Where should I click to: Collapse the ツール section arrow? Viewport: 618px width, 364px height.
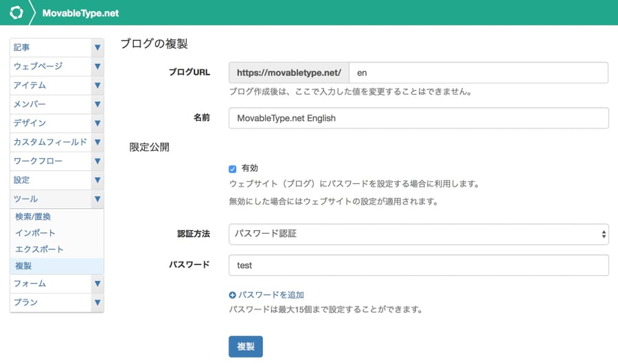pos(98,199)
